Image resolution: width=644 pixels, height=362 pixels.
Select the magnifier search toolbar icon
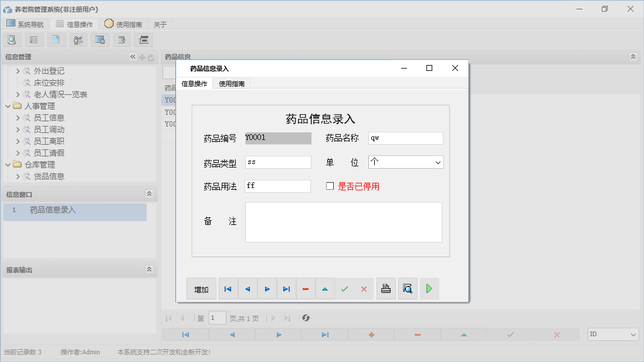coord(12,39)
